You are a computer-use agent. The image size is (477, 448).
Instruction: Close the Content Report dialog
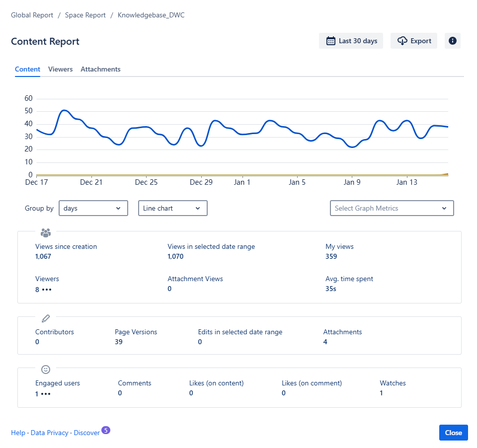pyautogui.click(x=453, y=433)
